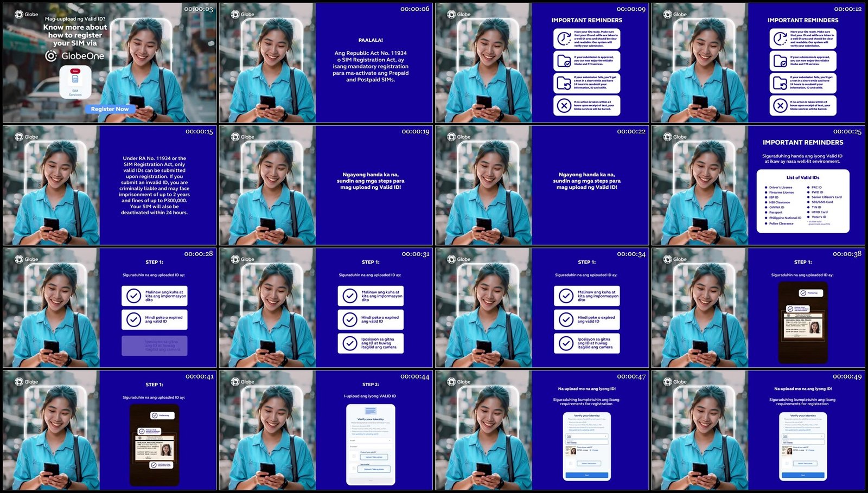Click the blue Next button in 00:00:47 frame
The height and width of the screenshot is (493, 868).
(587, 475)
